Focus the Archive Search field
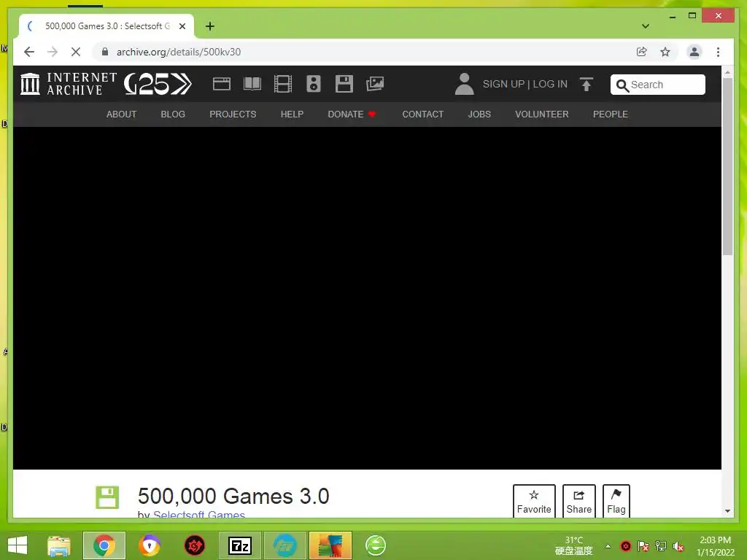The image size is (747, 560). tap(658, 85)
